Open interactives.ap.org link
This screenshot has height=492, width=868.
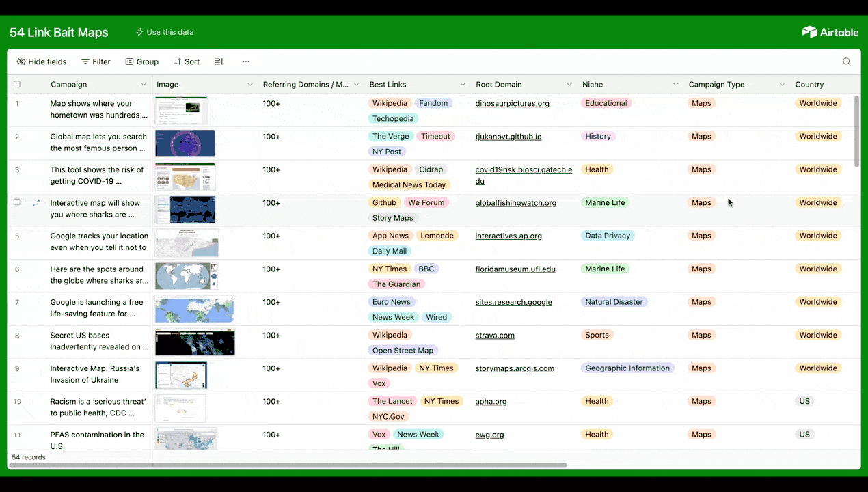508,236
